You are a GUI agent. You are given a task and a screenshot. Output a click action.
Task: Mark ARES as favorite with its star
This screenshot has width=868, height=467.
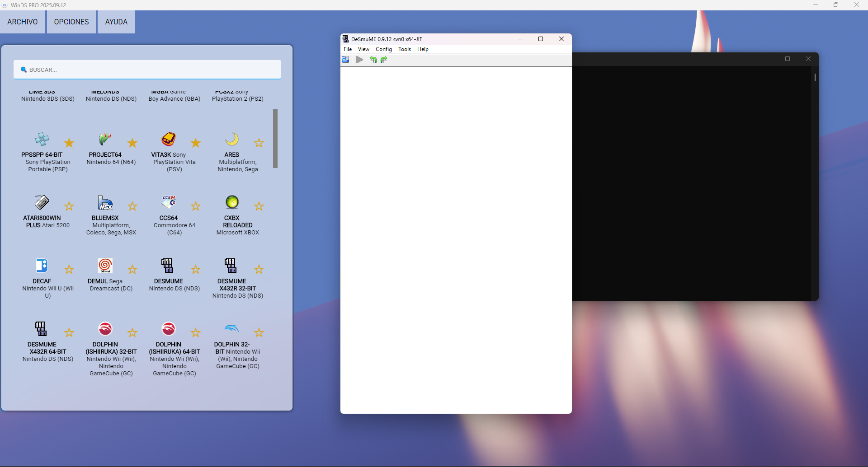(x=259, y=143)
